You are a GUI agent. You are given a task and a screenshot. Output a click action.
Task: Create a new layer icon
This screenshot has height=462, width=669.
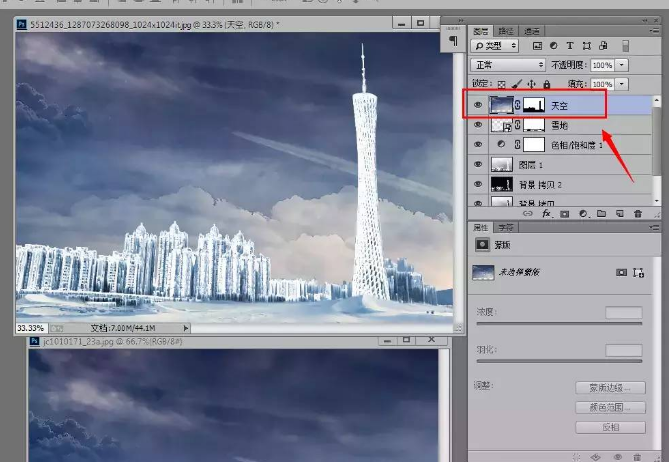click(620, 213)
